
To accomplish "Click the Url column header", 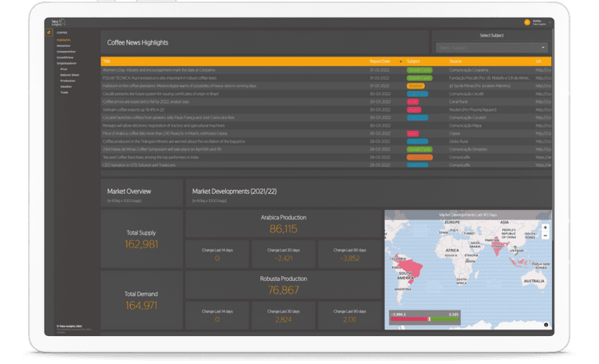I will (x=538, y=61).
